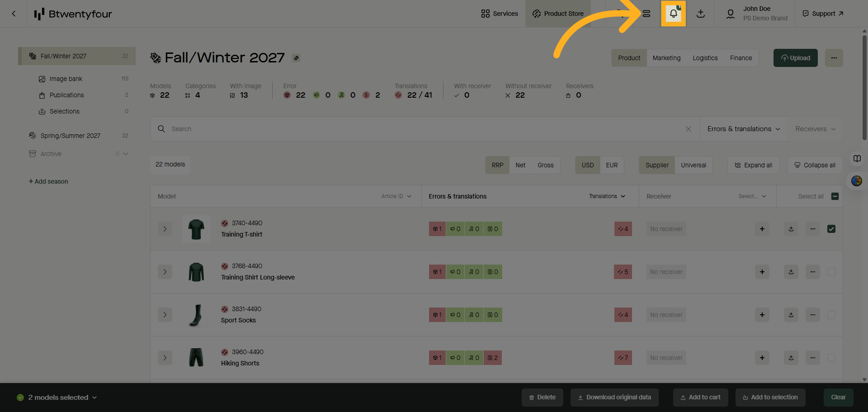Open the Article ID column dropdown
Viewport: 868px width, 412px height.
396,196
